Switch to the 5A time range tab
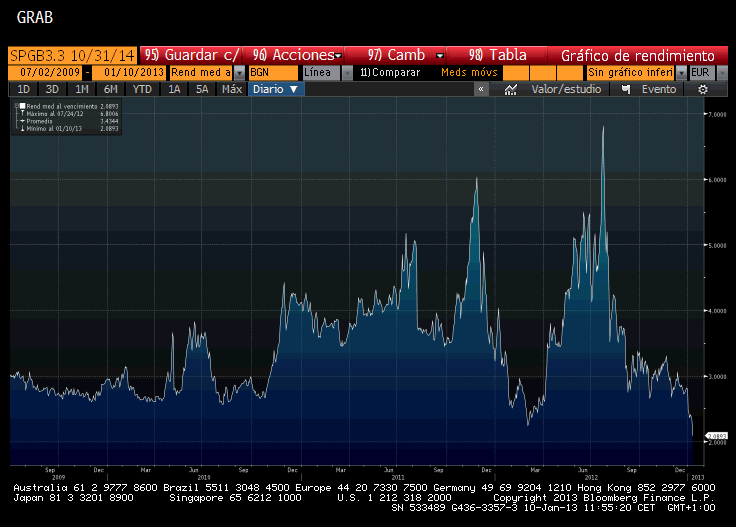 click(202, 89)
